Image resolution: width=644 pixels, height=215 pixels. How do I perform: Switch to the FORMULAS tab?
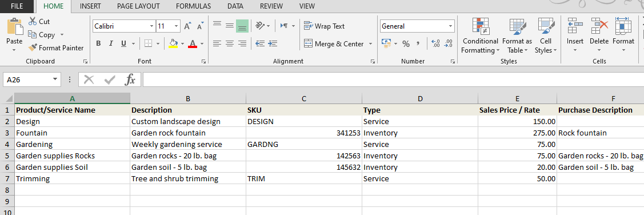click(194, 6)
